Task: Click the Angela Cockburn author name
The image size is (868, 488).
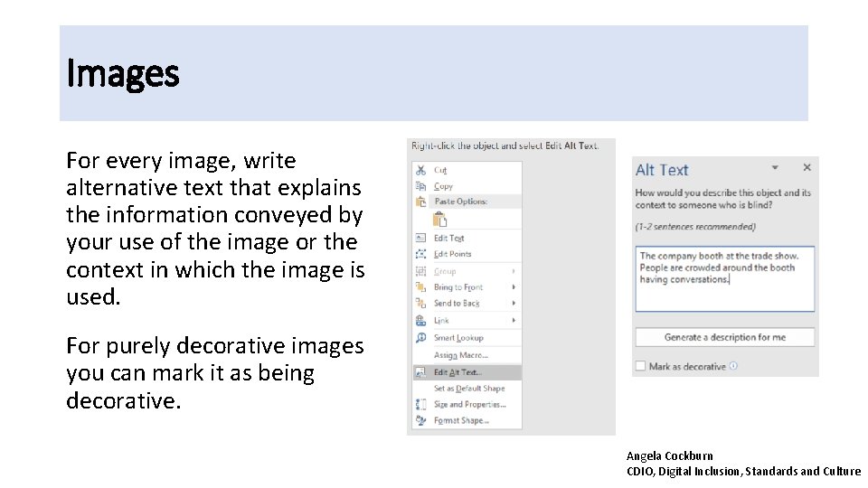Action: [670, 455]
